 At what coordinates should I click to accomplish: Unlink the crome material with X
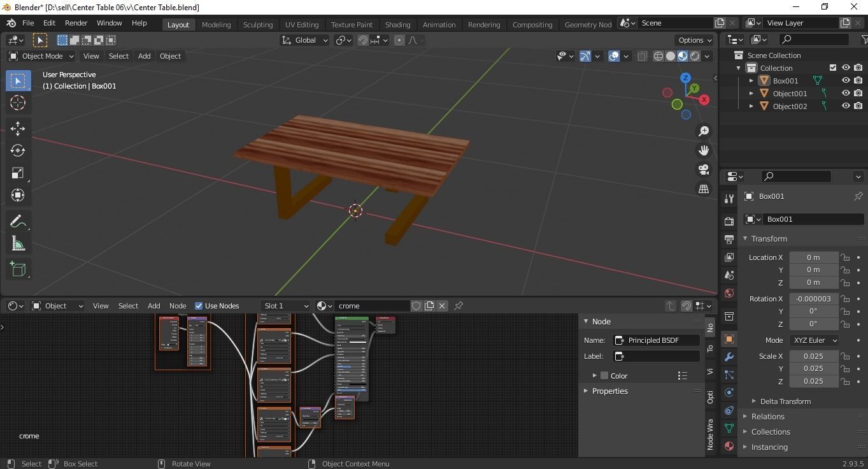442,306
